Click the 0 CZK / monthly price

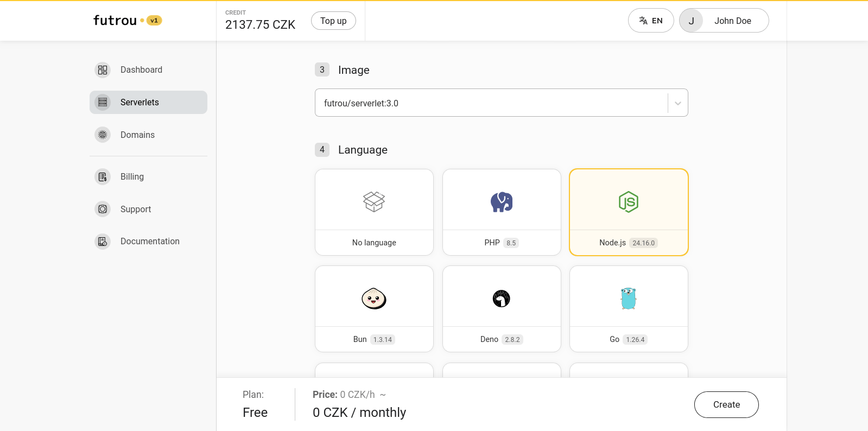coord(359,413)
